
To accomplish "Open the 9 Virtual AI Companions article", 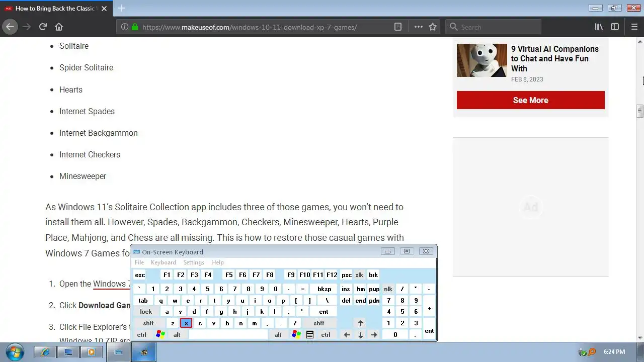I will pos(555,58).
